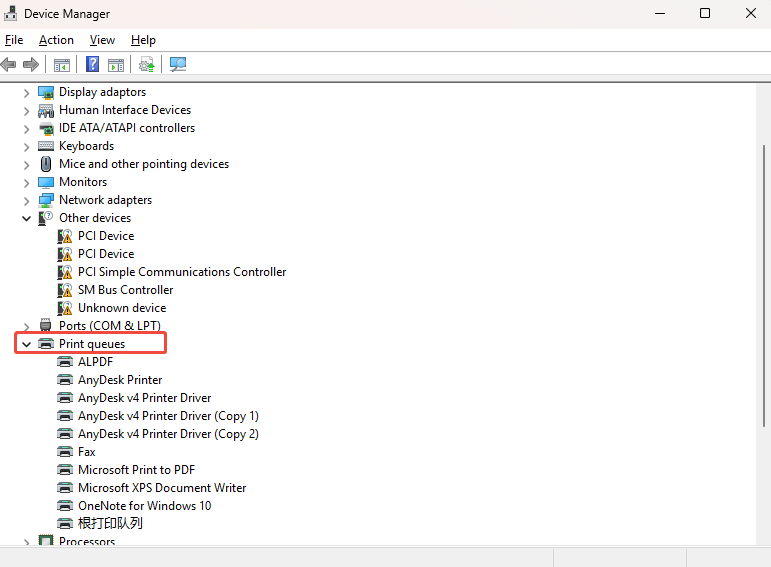Expand the Ports (COM & LPT) node
The width and height of the screenshot is (771, 567).
point(27,327)
